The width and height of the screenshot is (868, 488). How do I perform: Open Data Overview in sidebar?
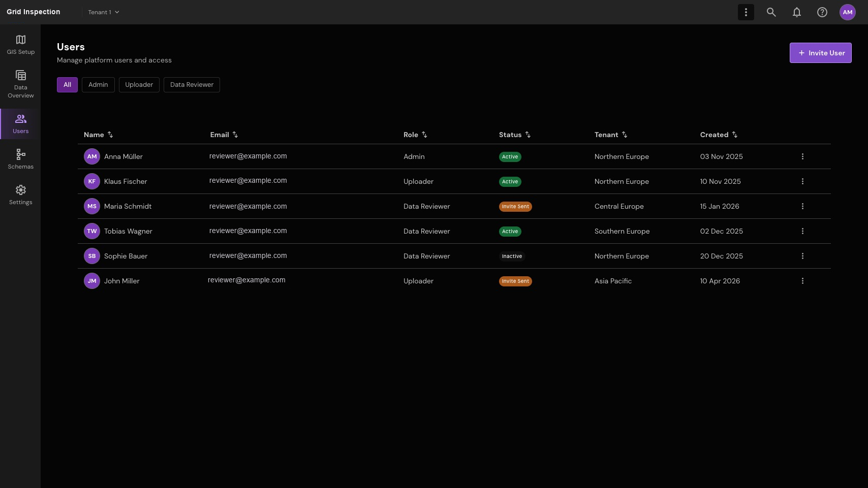pos(21,84)
